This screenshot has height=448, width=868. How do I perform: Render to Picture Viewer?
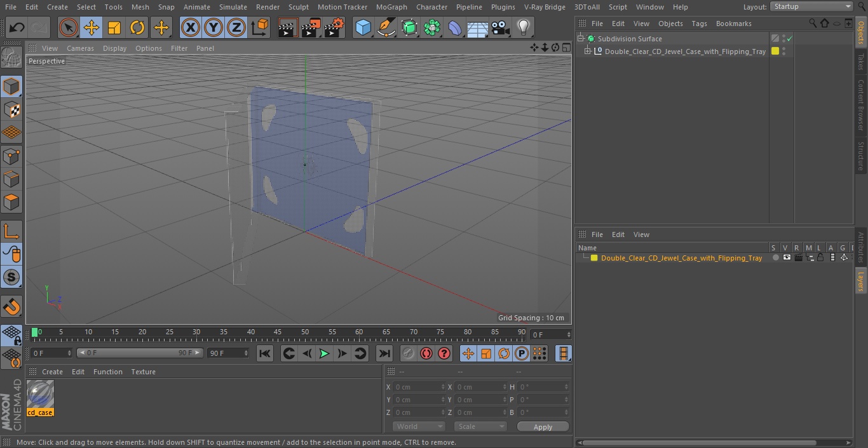pos(311,27)
